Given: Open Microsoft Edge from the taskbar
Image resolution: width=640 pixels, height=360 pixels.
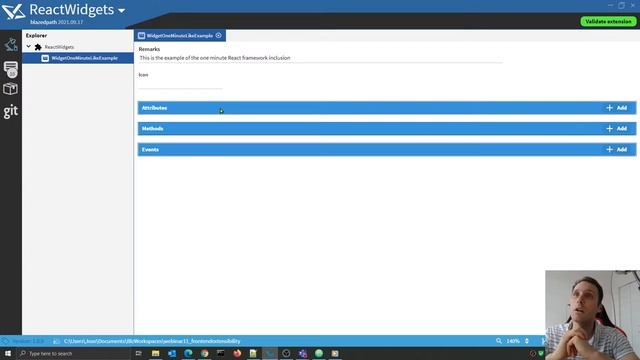Looking at the screenshot, I should 188,353.
